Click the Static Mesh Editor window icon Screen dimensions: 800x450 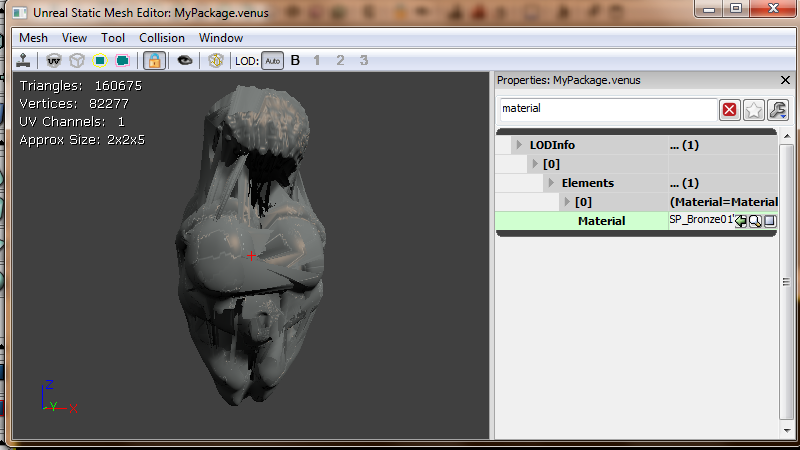tap(20, 13)
